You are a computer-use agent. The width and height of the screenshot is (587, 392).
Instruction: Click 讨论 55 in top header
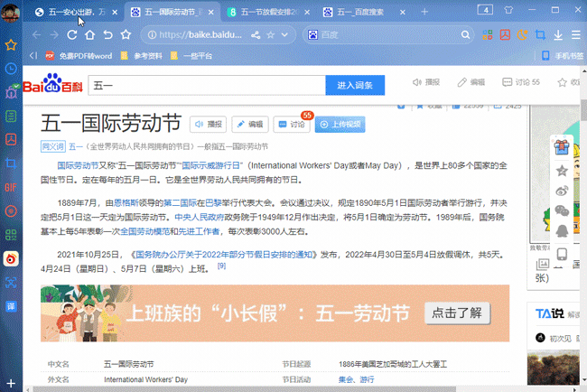click(x=521, y=82)
